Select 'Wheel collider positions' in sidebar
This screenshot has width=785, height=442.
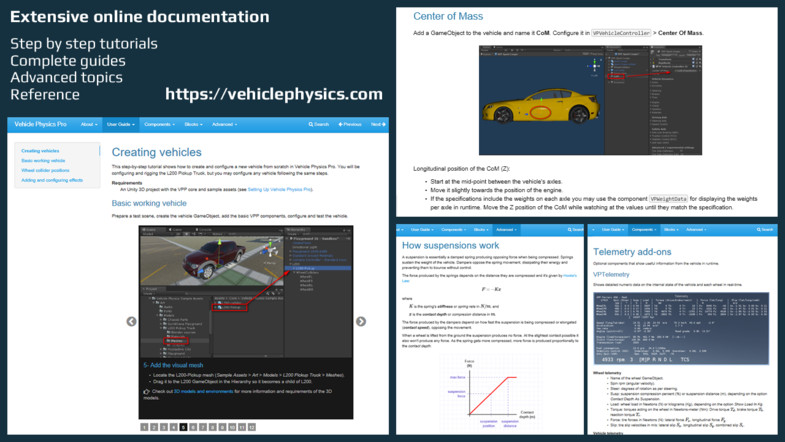point(45,170)
